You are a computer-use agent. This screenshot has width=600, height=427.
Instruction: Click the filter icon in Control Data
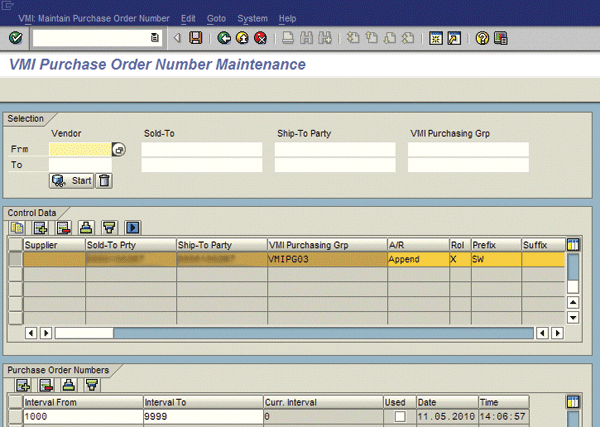(110, 228)
